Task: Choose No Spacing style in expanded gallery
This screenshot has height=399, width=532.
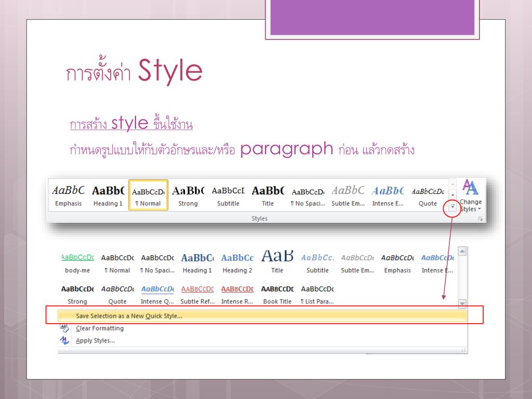Action: [157, 263]
